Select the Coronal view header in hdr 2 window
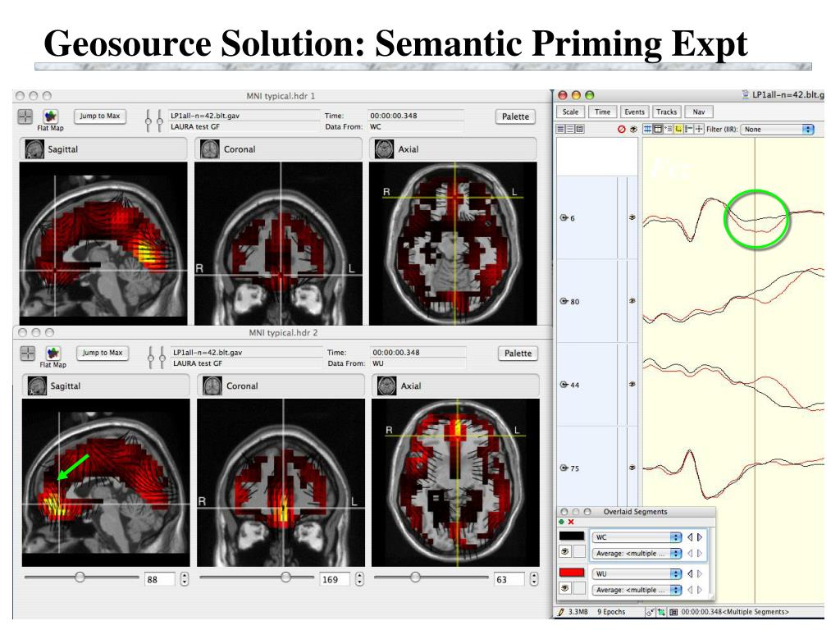840x630 pixels. coord(281,386)
